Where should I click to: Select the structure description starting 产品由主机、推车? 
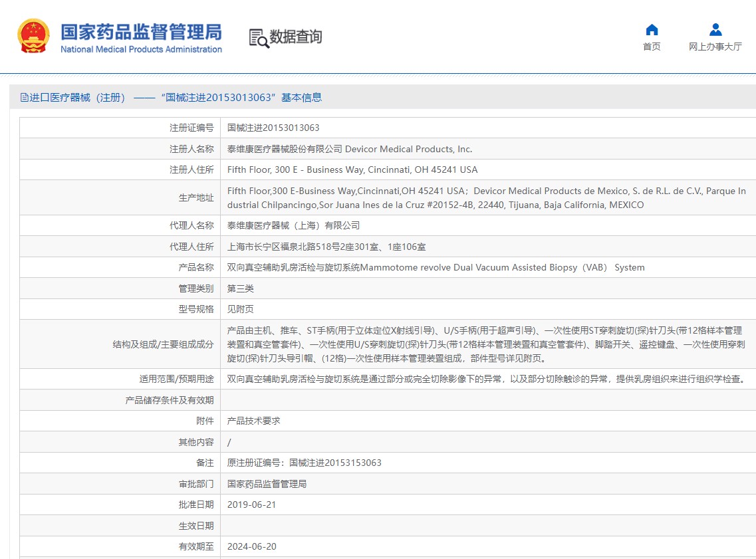coord(486,344)
